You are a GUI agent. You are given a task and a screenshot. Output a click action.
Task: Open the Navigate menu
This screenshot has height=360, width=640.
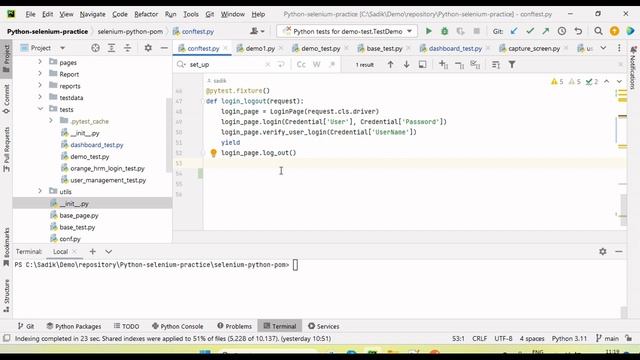[x=92, y=14]
